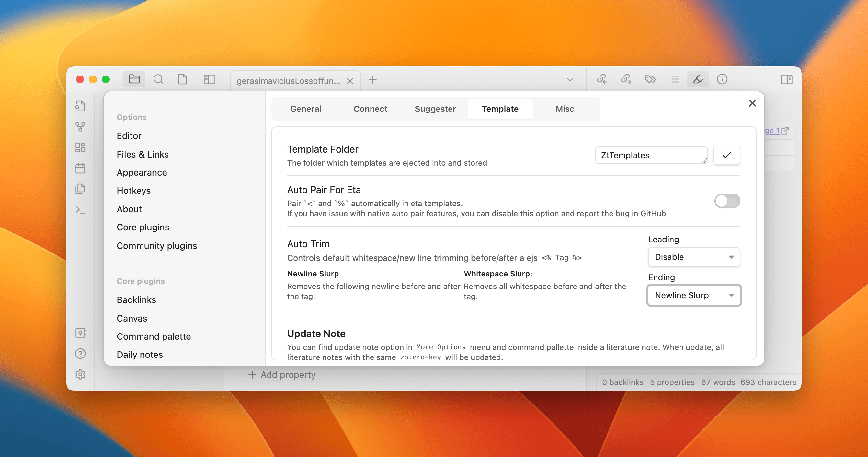868x457 pixels.
Task: Close the settings modal dialog
Action: click(752, 103)
